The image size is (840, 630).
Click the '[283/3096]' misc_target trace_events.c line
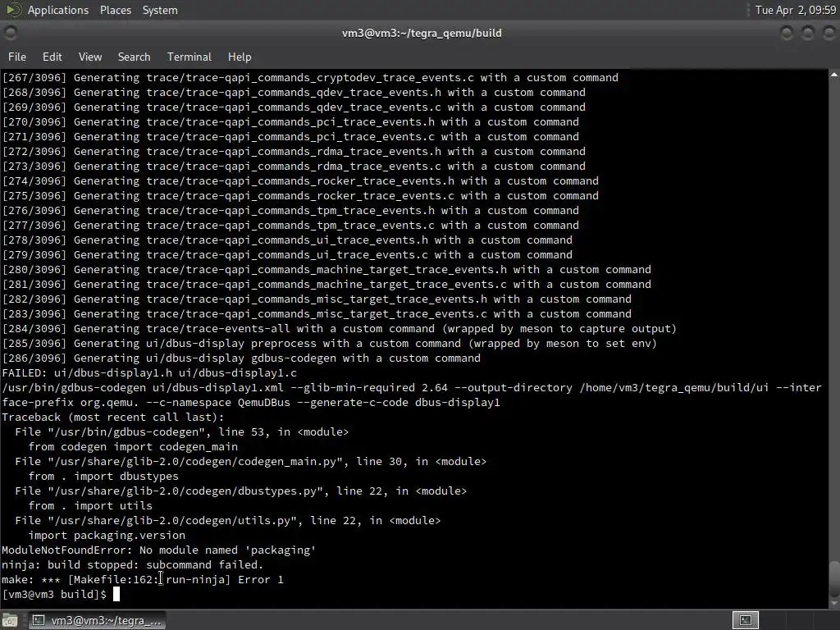pyautogui.click(x=317, y=314)
